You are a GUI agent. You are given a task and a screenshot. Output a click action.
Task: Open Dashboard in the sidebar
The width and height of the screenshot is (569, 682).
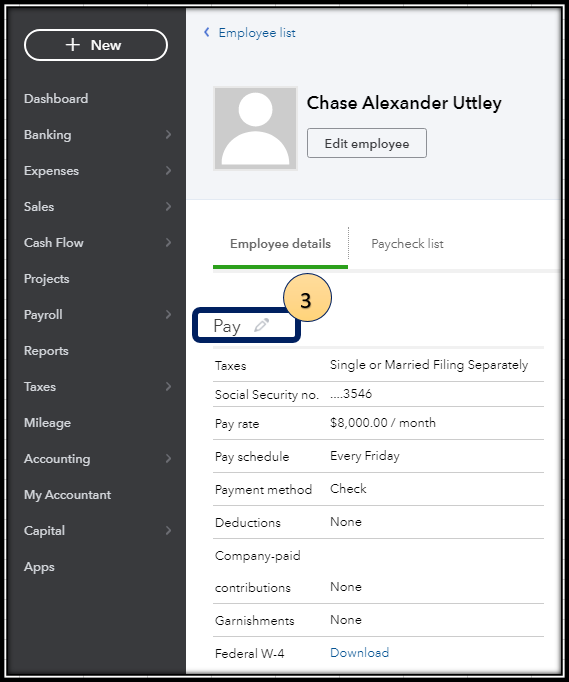click(x=56, y=99)
